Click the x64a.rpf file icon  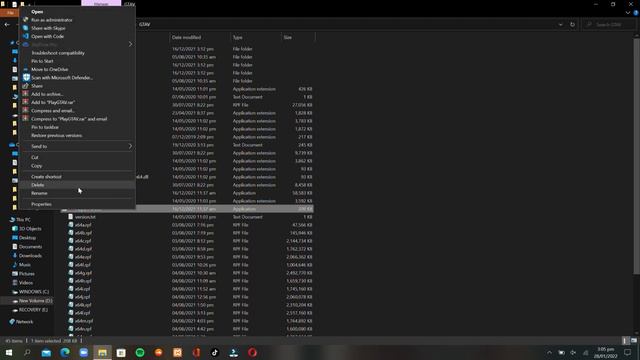point(71,224)
